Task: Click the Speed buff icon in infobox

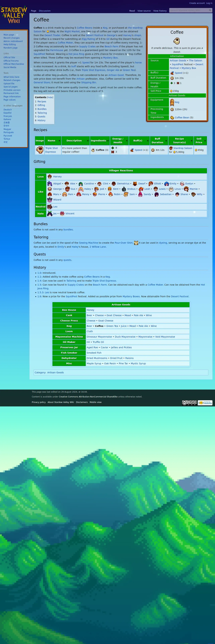Action: point(172,73)
